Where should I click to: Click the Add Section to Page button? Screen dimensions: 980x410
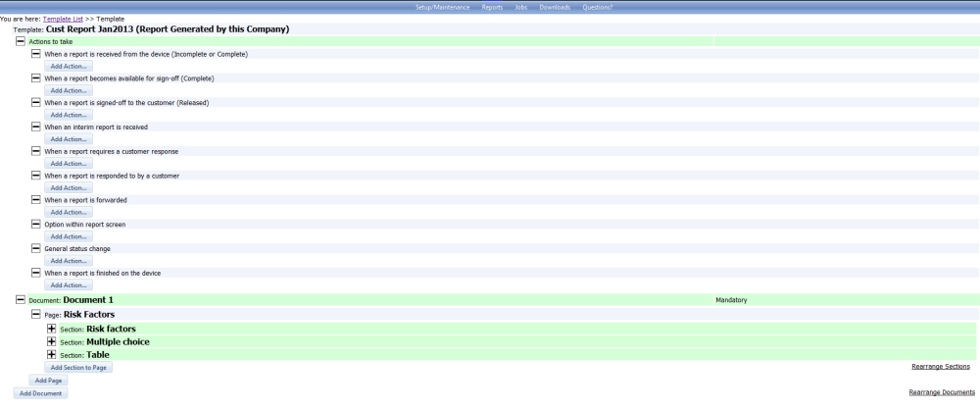80,367
